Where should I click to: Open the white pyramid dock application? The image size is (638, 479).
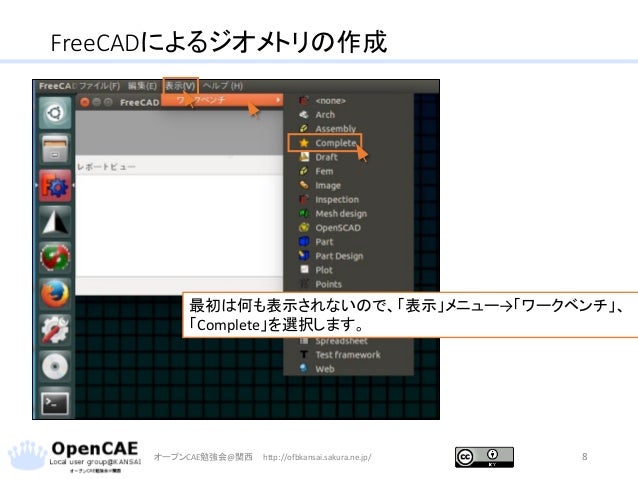click(55, 221)
